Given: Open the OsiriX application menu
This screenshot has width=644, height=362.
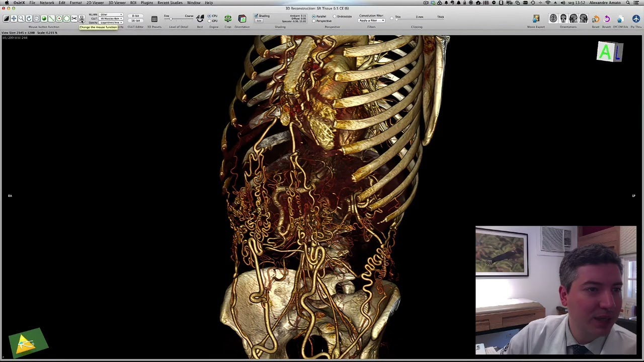Looking at the screenshot, I should click(19, 3).
